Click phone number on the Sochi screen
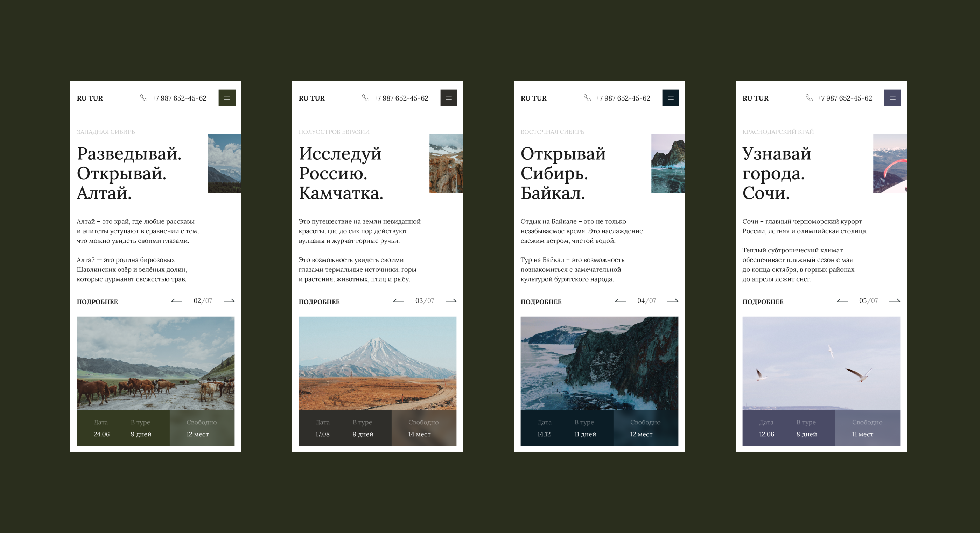This screenshot has width=980, height=533. (x=845, y=98)
